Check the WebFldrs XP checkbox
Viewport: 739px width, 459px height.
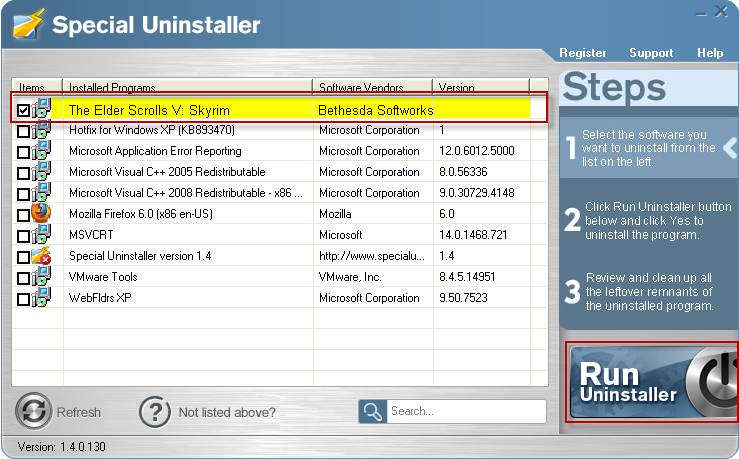pyautogui.click(x=23, y=299)
